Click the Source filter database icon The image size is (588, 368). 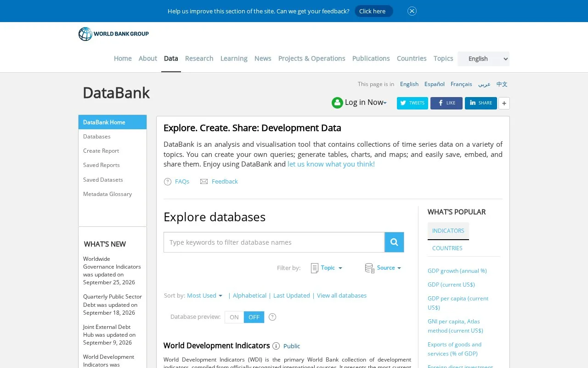point(370,268)
